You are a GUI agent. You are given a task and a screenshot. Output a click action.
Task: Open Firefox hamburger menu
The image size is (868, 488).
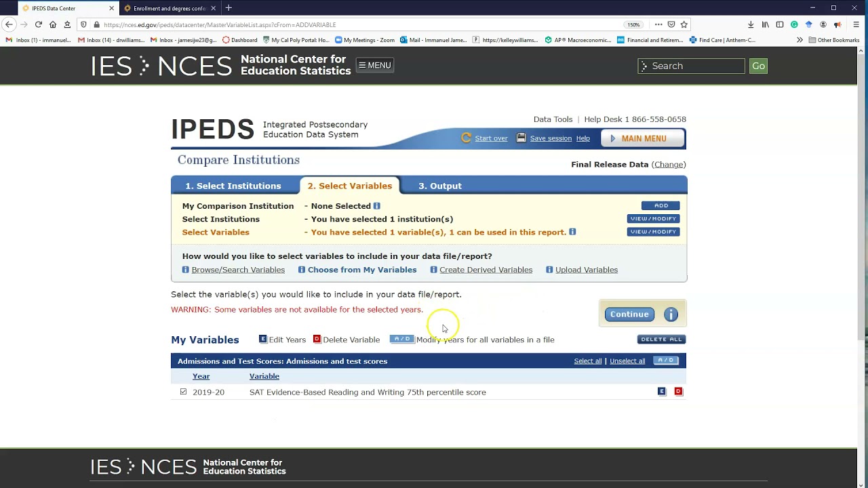click(x=855, y=24)
